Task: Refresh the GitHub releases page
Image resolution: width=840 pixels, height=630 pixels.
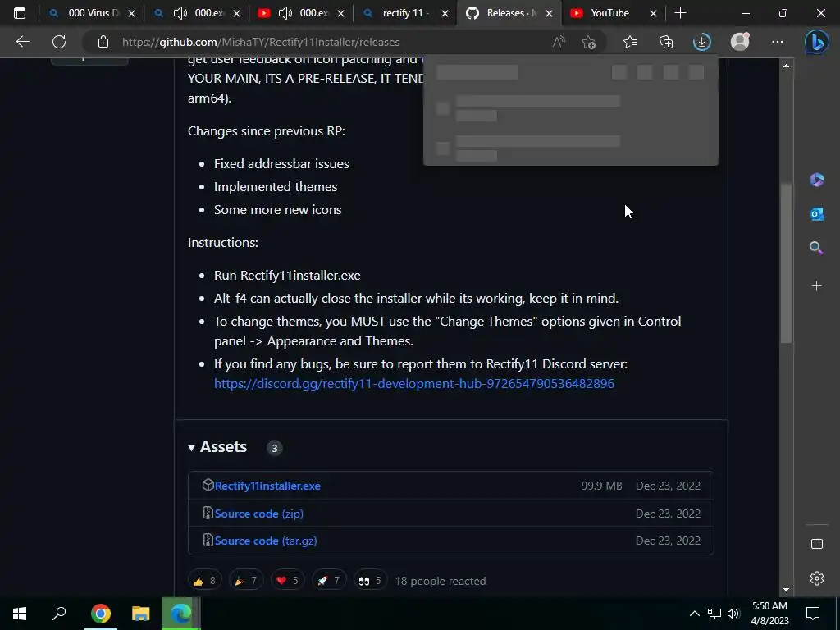Action: coord(59,42)
